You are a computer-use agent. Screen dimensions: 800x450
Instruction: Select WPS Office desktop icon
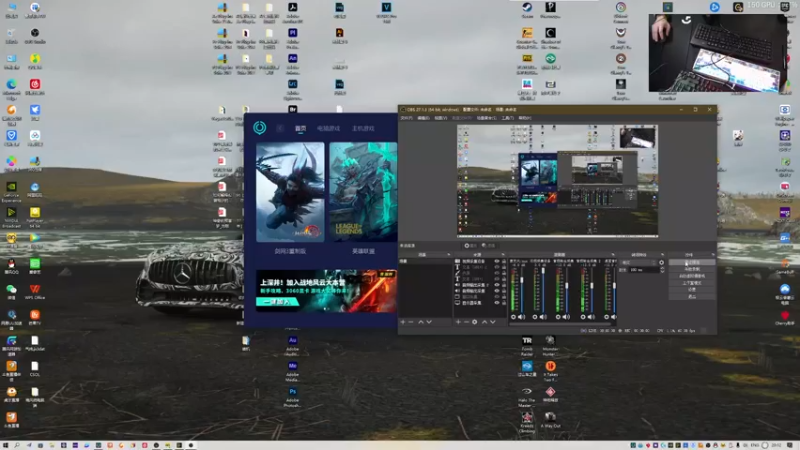[x=35, y=292]
